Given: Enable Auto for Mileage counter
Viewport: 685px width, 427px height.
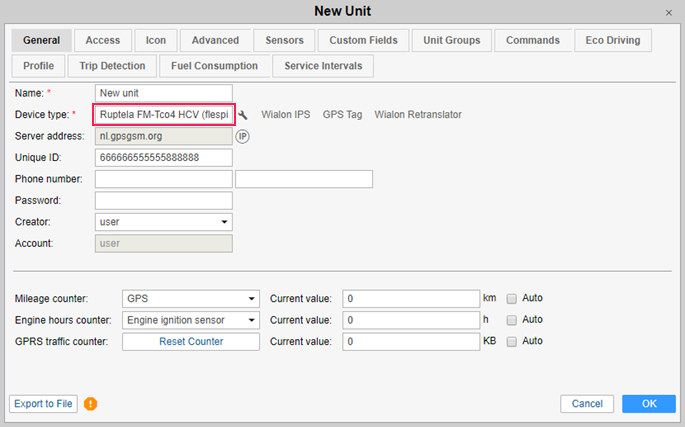Looking at the screenshot, I should click(x=512, y=298).
